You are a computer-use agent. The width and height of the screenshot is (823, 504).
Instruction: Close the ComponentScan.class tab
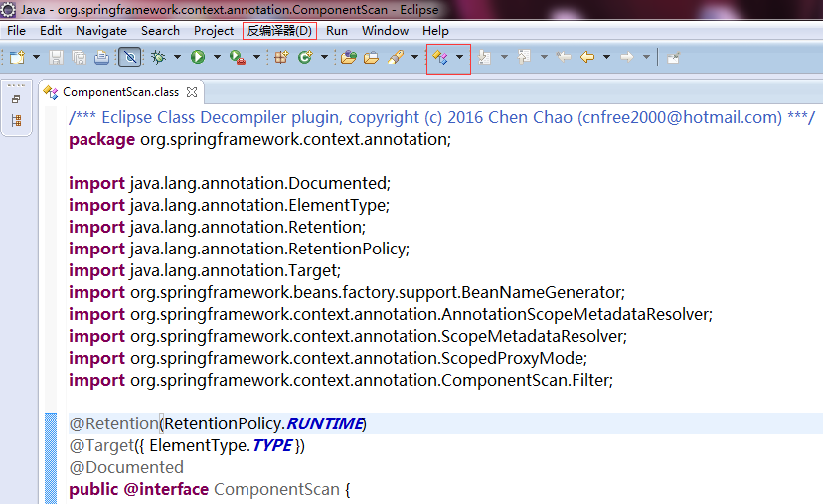click(x=192, y=92)
